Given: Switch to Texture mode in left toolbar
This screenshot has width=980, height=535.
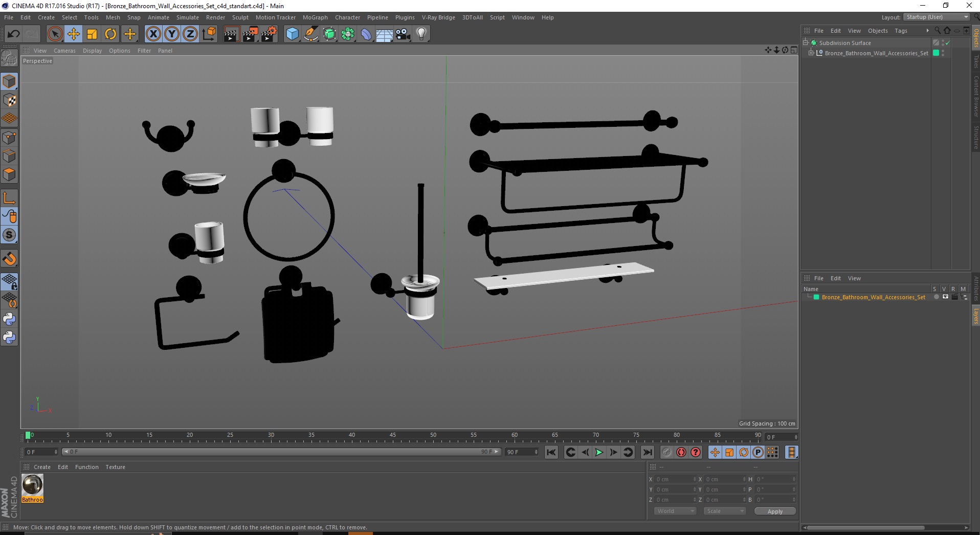Looking at the screenshot, I should pyautogui.click(x=9, y=100).
